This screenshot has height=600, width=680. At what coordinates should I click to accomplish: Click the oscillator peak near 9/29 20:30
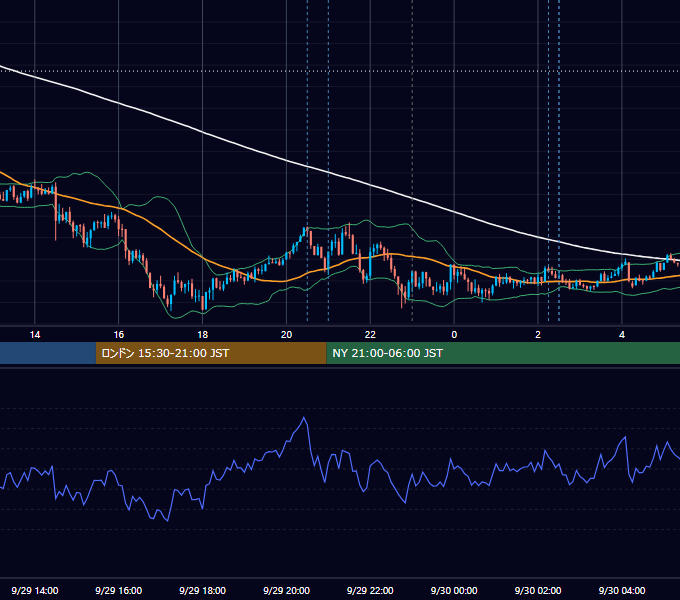[304, 418]
